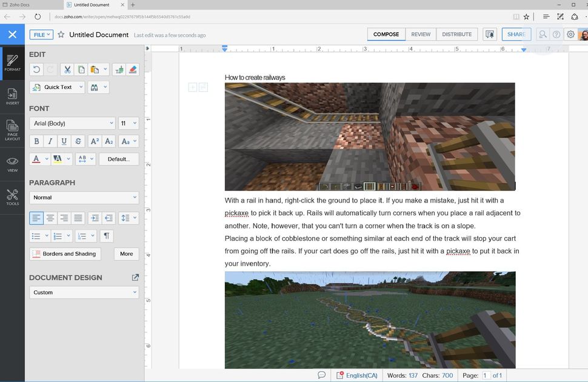
Task: Click the Clear Formatting eraser icon
Action: [x=133, y=70]
